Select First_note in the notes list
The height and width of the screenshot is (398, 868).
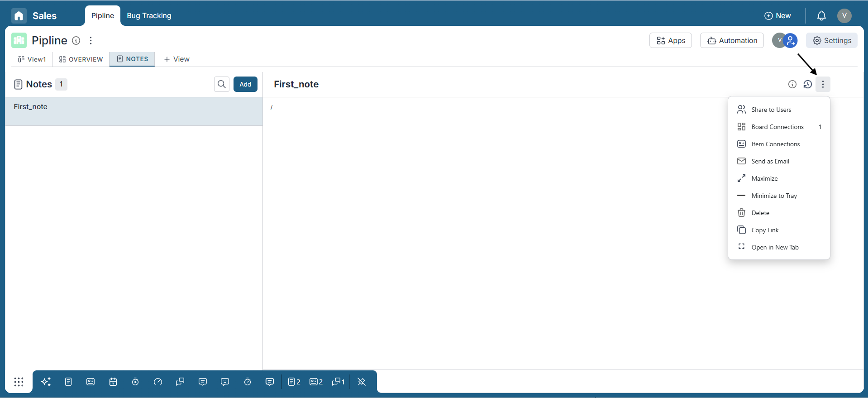[134, 111]
